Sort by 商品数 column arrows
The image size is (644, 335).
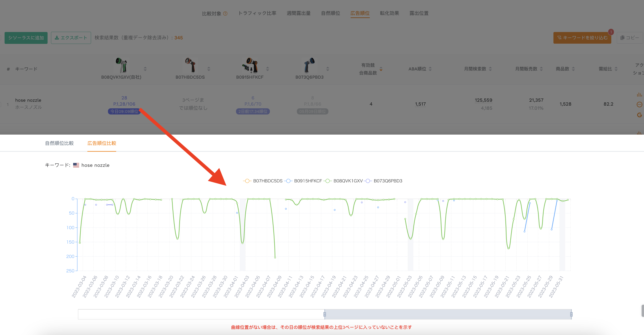[573, 69]
